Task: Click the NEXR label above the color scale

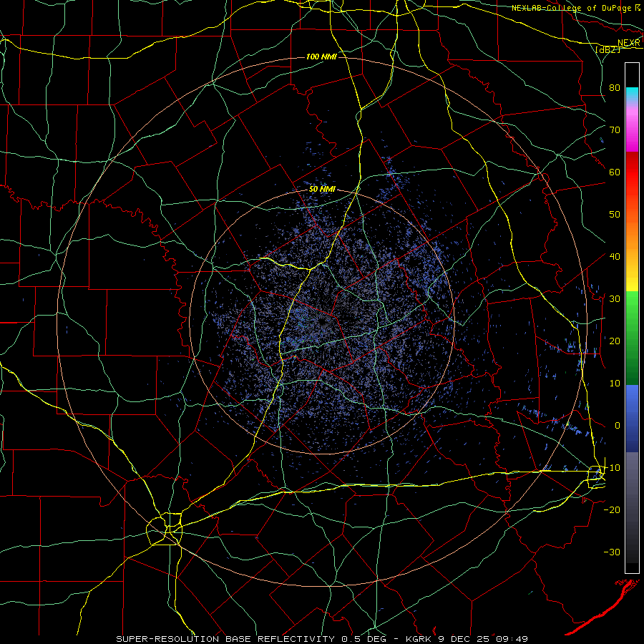Action: pyautogui.click(x=629, y=43)
